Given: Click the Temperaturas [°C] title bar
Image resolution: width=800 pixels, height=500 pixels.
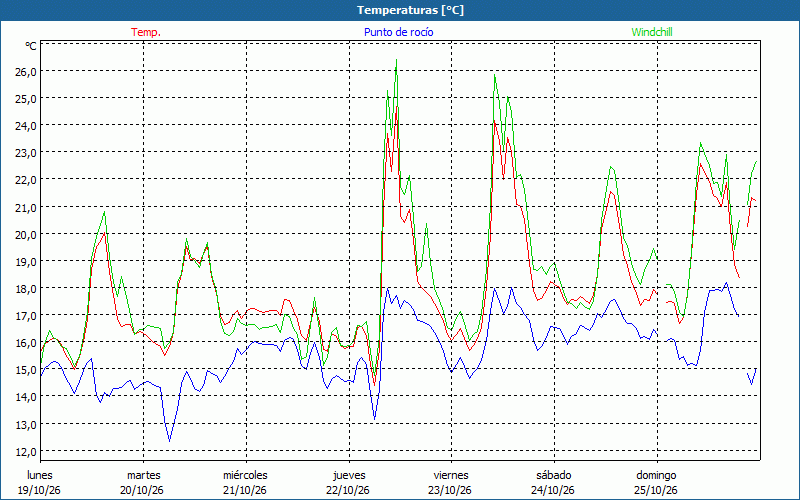Looking at the screenshot, I should click(x=400, y=10).
